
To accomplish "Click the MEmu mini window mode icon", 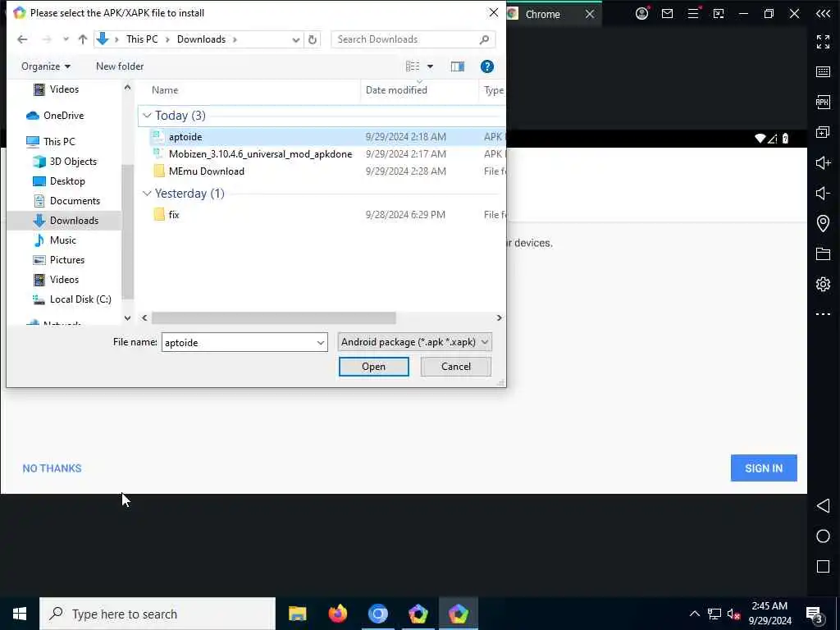I will coord(719,13).
